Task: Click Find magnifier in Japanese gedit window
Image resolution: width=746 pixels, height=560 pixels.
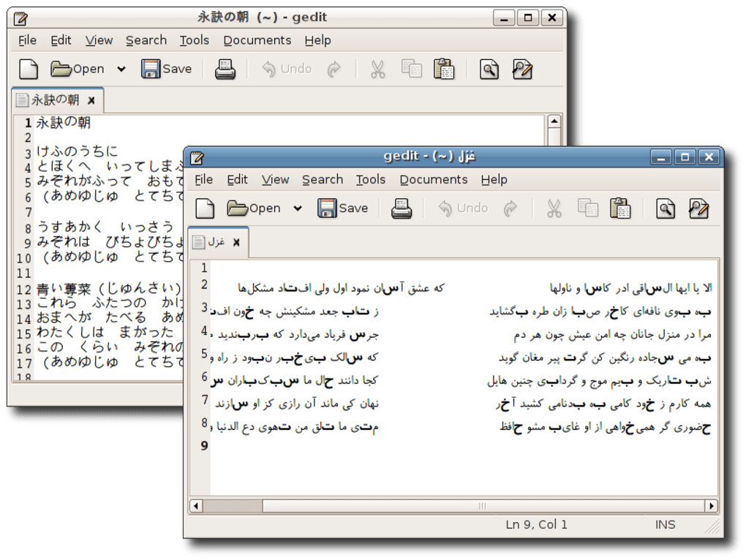Action: (489, 69)
